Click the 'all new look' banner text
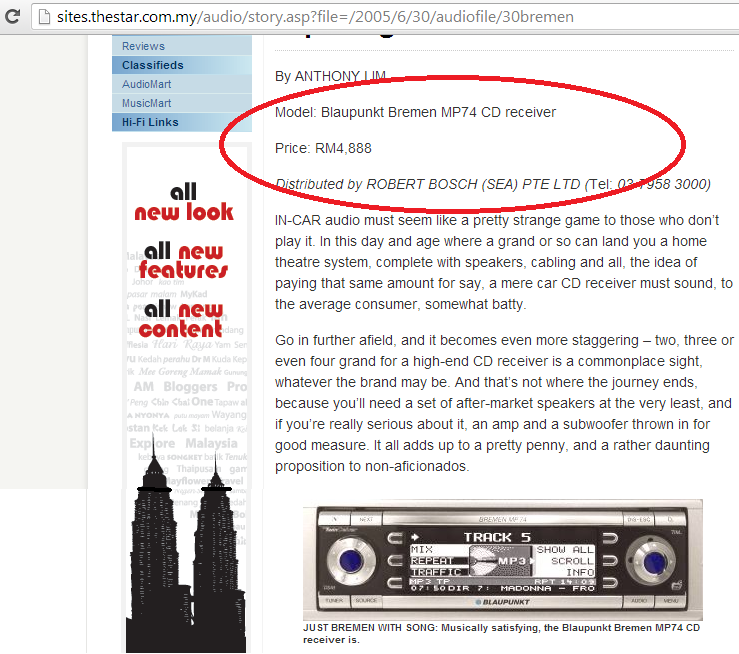 [184, 202]
